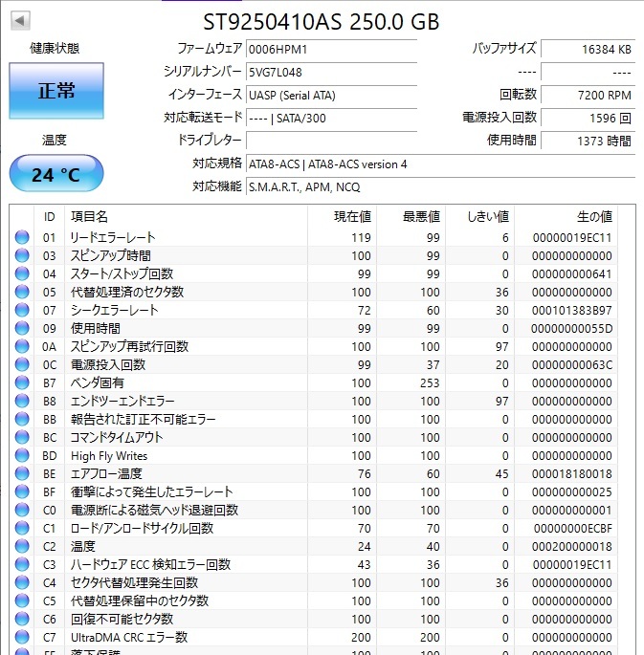Click the status circle of row C3 ハードウェア ECC

(22, 564)
